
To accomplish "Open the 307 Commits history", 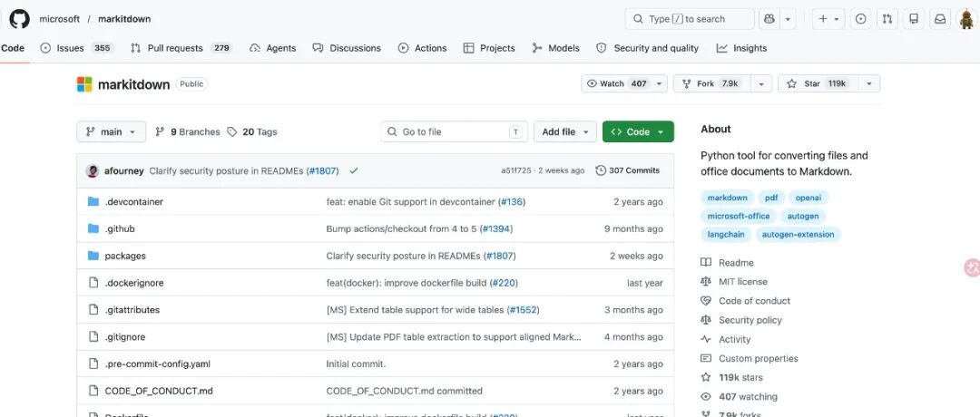I will pos(628,170).
